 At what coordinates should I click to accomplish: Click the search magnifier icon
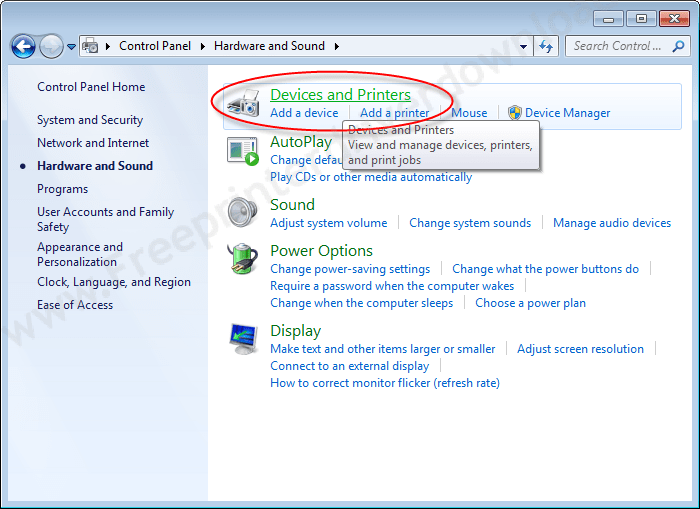tap(679, 46)
